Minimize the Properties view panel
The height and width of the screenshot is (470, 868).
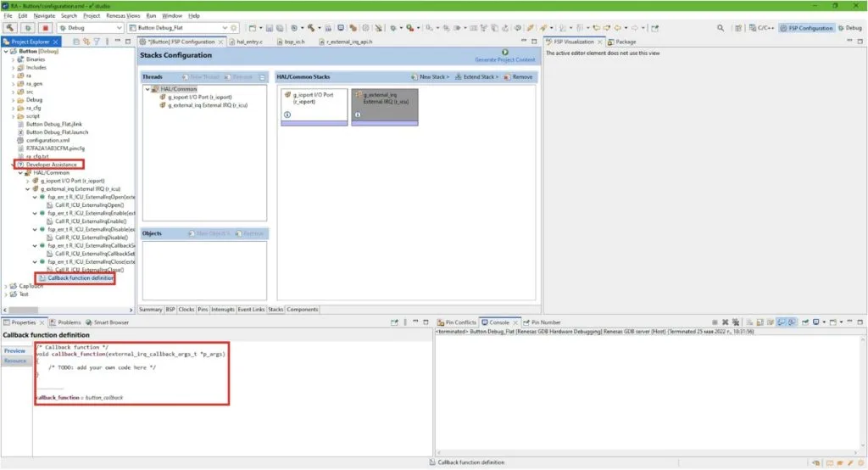coord(415,322)
